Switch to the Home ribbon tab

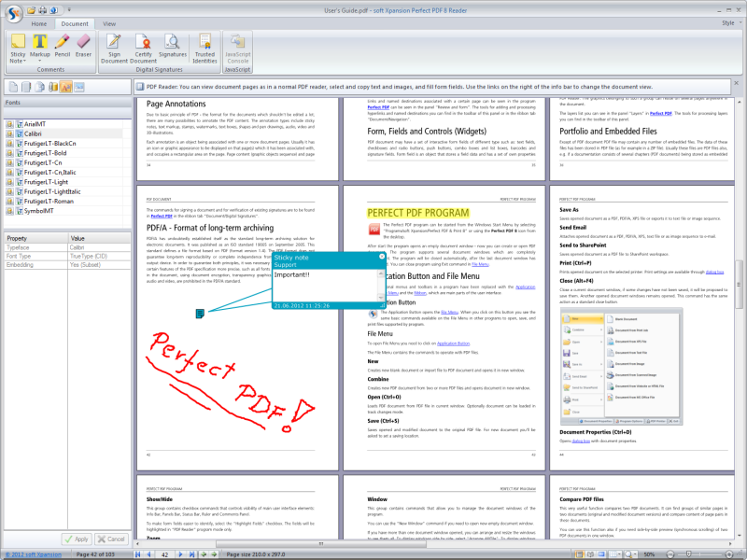39,24
